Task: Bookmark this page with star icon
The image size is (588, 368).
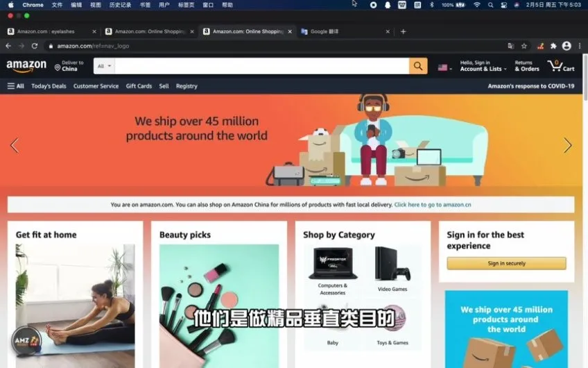Action: (524, 46)
